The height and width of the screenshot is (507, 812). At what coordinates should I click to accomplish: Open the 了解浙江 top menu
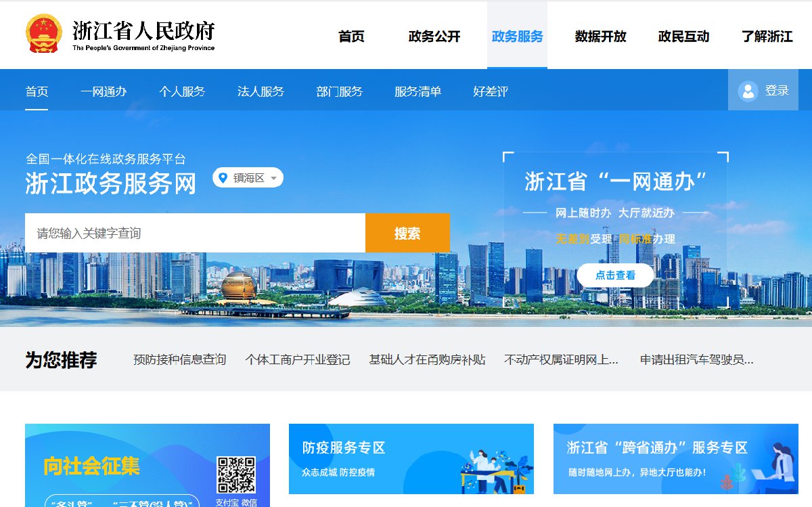coord(767,37)
